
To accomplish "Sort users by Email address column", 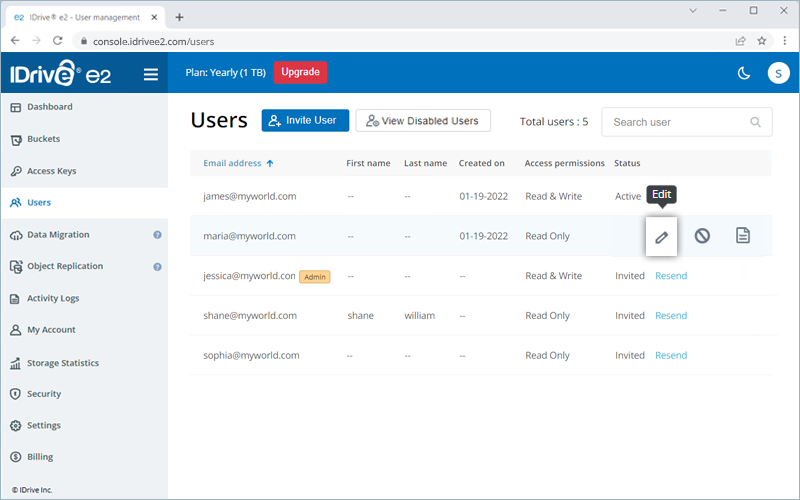I will coord(238,163).
